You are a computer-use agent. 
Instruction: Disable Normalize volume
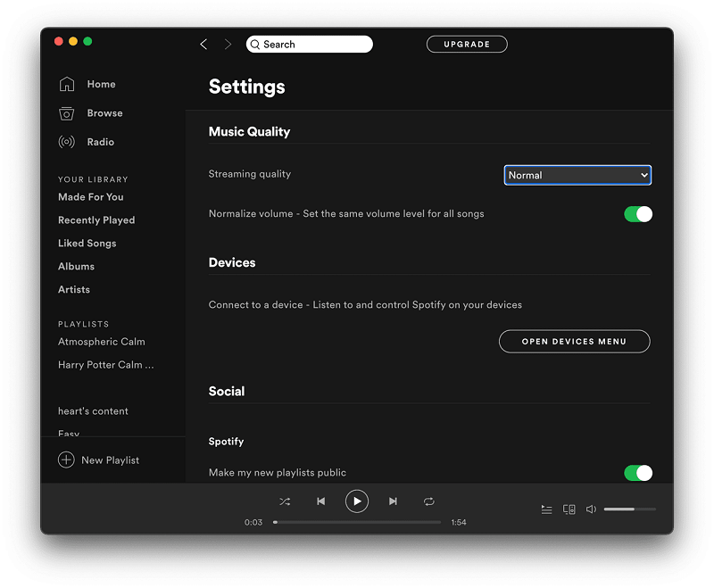point(638,214)
